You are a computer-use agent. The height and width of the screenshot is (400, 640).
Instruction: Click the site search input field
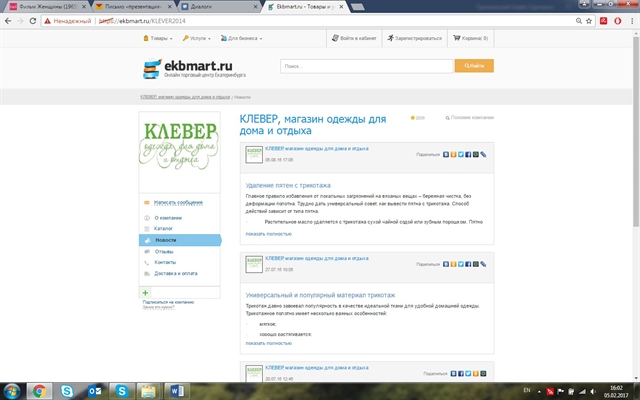[x=366, y=66]
